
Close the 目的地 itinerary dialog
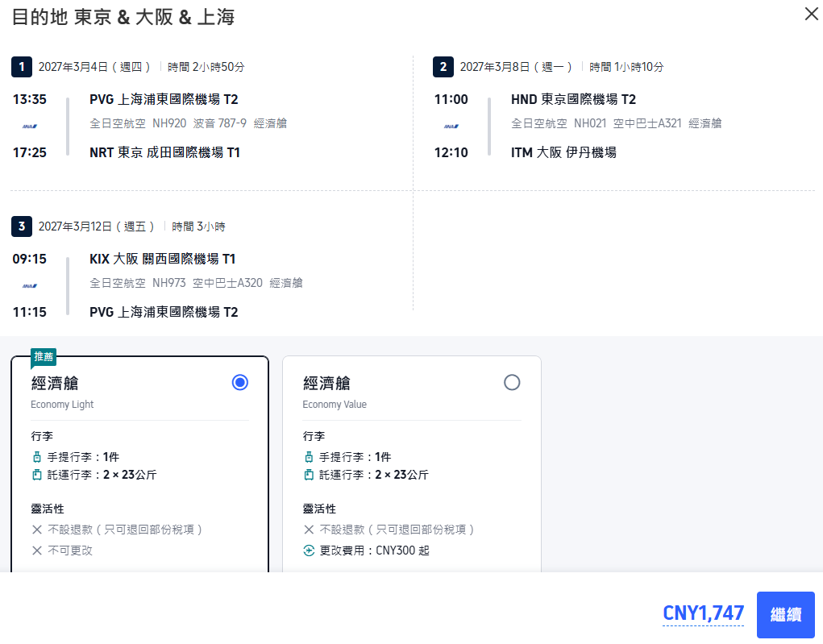[810, 15]
